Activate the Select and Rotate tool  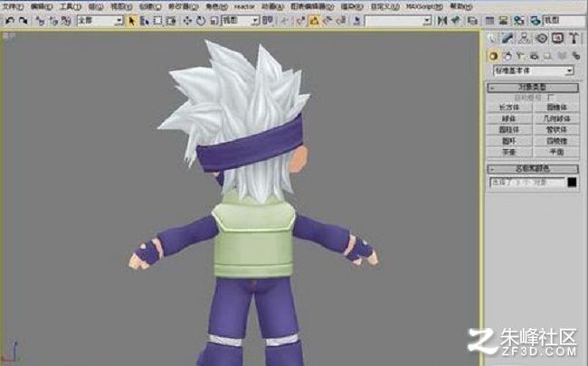pyautogui.click(x=201, y=21)
